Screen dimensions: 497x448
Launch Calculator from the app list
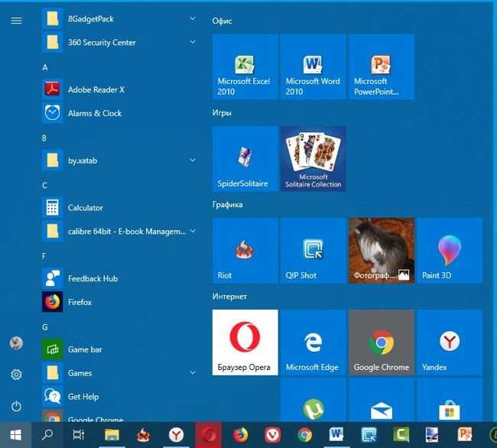coord(119,208)
